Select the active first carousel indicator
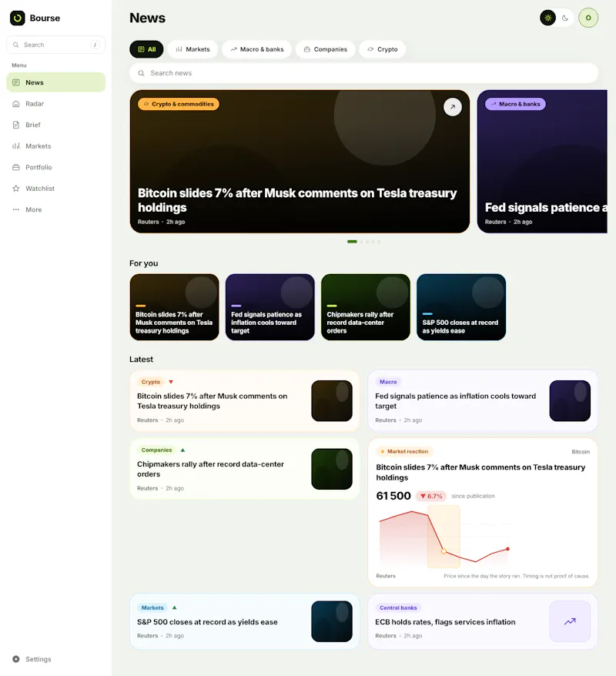Image resolution: width=616 pixels, height=676 pixels. tap(352, 242)
